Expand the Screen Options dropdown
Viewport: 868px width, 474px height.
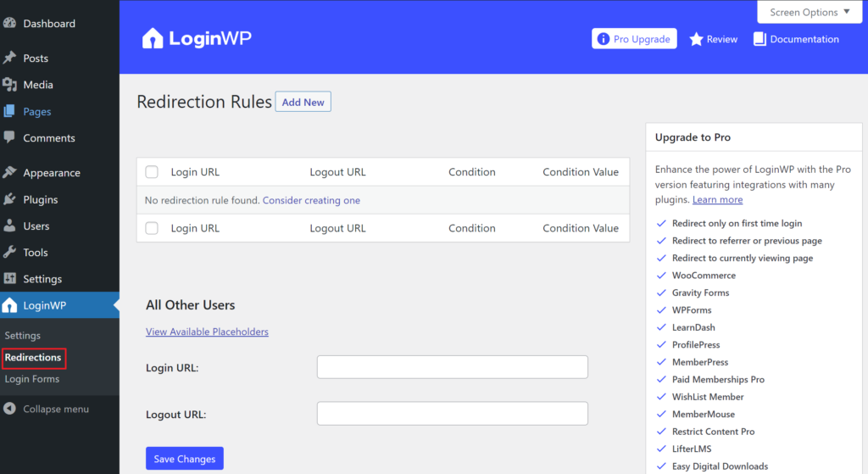click(810, 12)
